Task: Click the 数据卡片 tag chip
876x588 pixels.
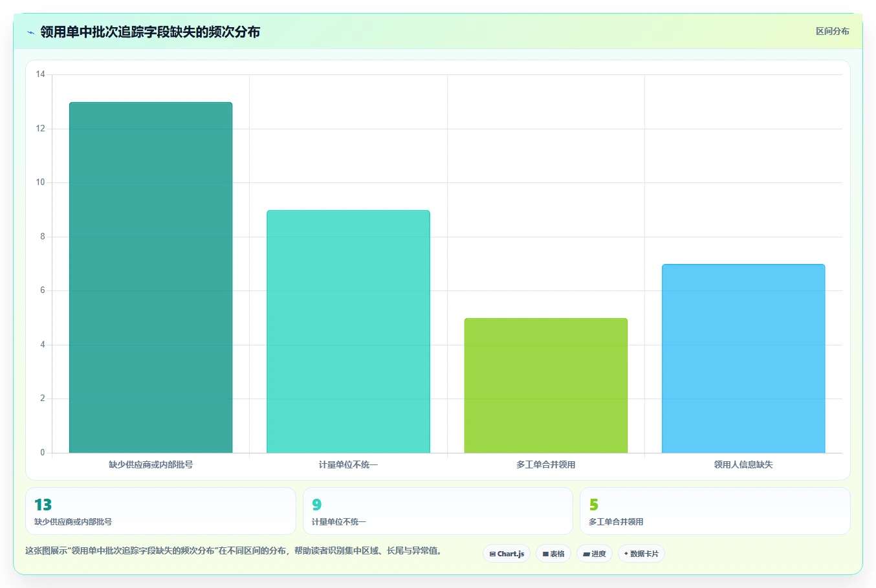Action: pyautogui.click(x=641, y=554)
